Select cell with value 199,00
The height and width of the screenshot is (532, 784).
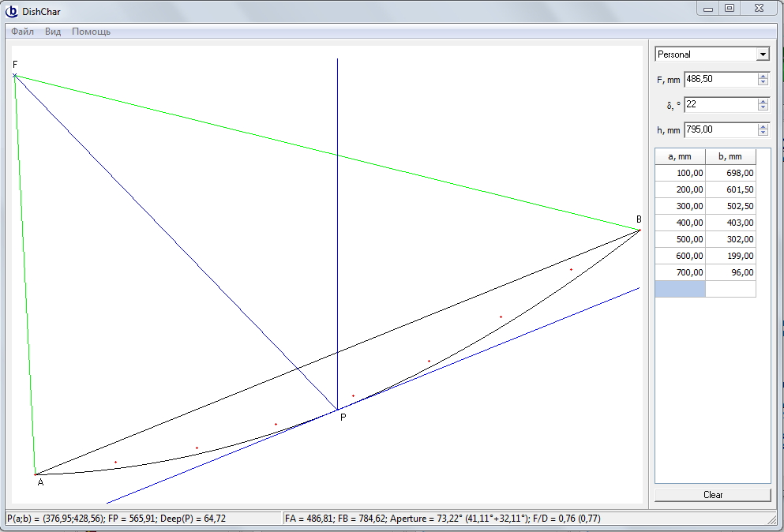tap(730, 256)
